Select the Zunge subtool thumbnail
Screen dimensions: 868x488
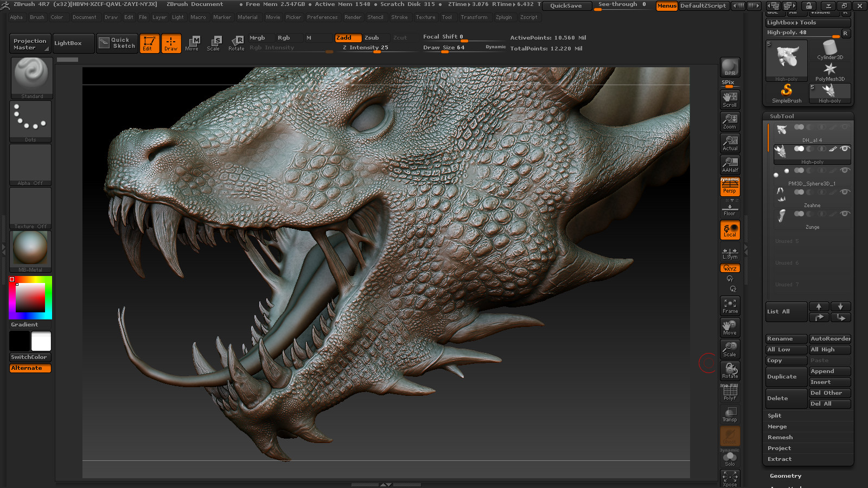tap(781, 215)
